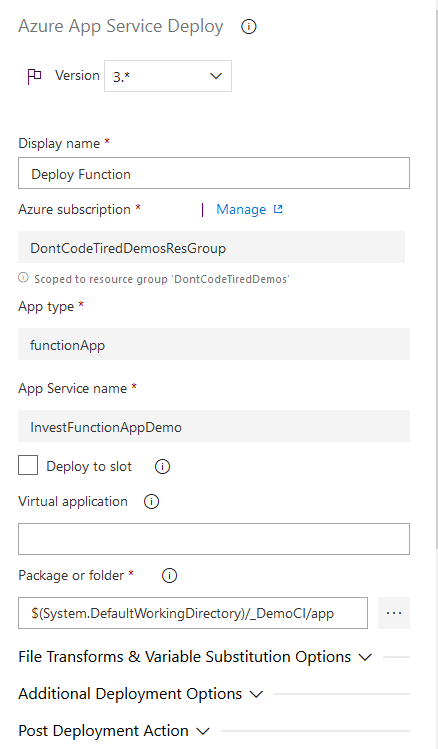Browse package with the ellipsis button
This screenshot has width=438, height=749.
click(394, 613)
